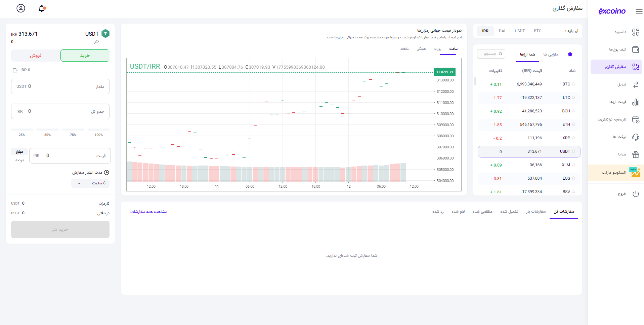
Task: Switch chart to daily (روزانه)
Action: [x=437, y=49]
